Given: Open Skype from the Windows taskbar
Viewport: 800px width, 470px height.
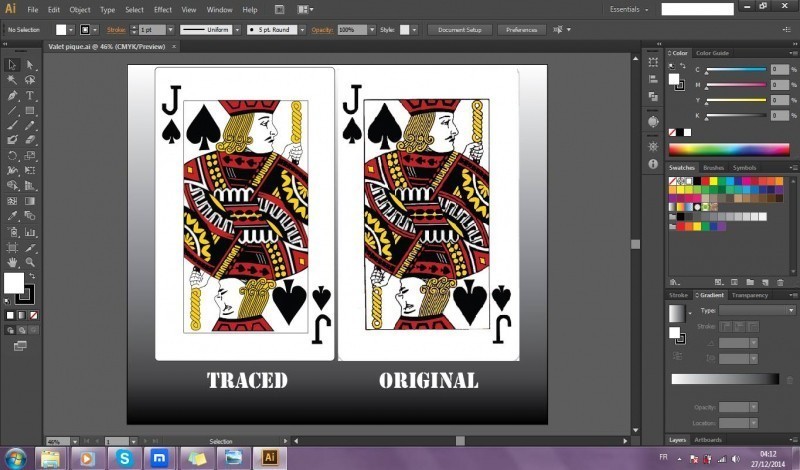Looking at the screenshot, I should [x=124, y=458].
